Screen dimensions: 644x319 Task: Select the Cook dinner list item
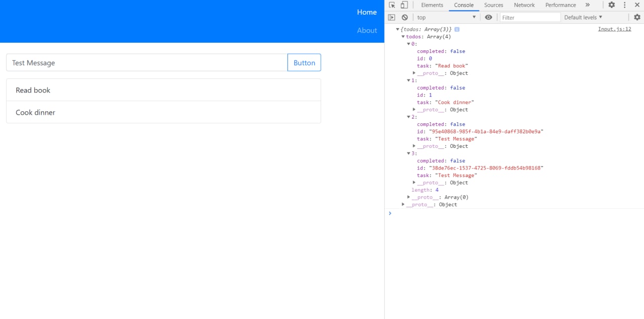(164, 112)
